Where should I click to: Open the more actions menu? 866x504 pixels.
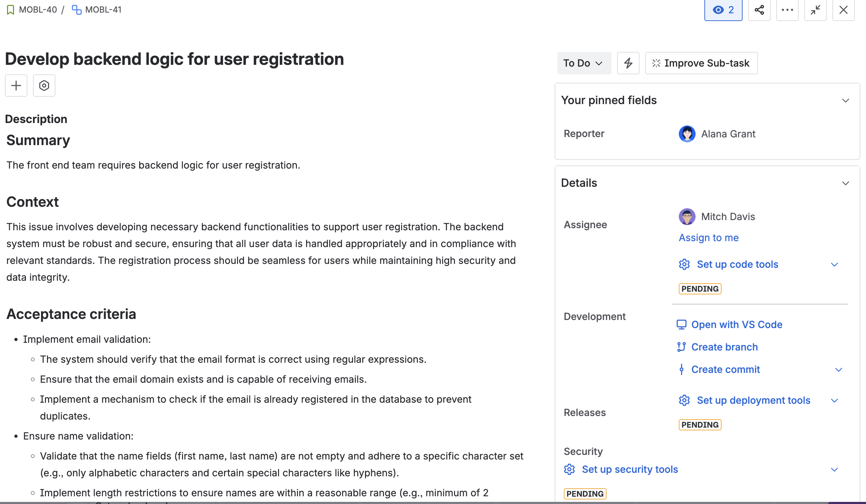pyautogui.click(x=787, y=10)
